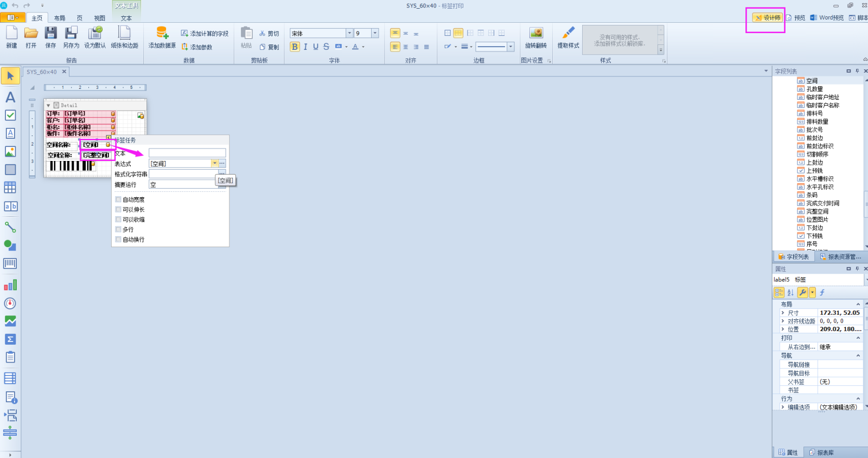Toggle strikethrough formatting S
This screenshot has height=458, width=868.
pyautogui.click(x=326, y=47)
